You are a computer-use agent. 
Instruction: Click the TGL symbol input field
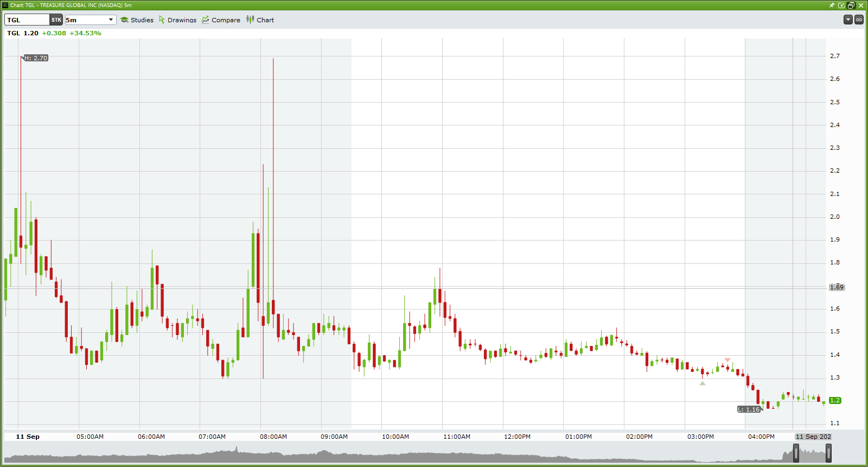(27, 20)
